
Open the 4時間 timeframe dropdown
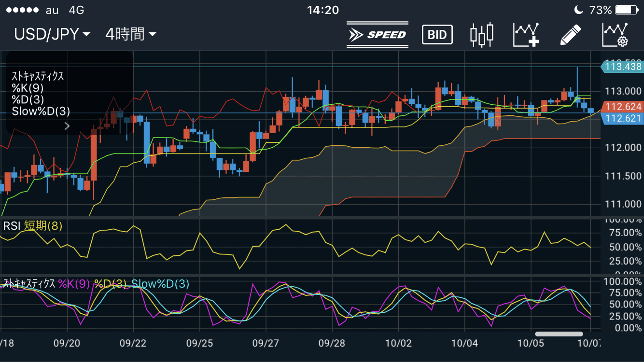(x=130, y=34)
